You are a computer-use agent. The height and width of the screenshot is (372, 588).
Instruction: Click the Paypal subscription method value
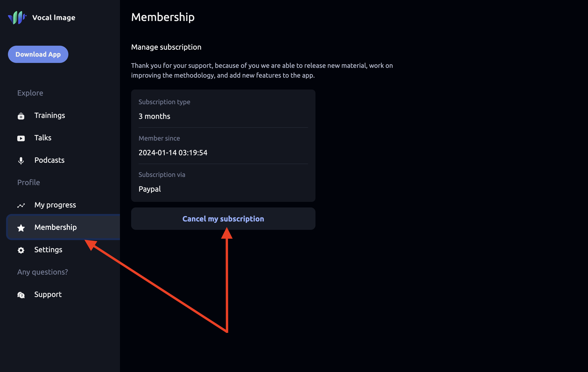click(149, 189)
